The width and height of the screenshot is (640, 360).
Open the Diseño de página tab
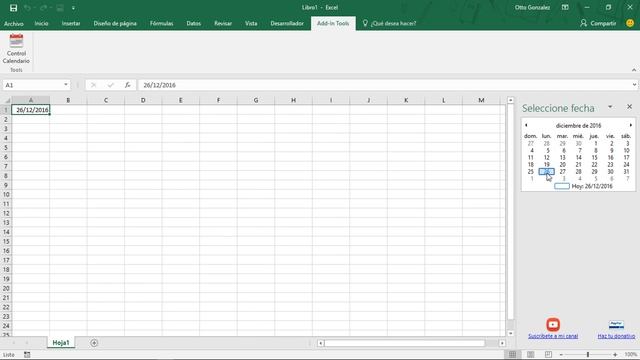tap(115, 24)
